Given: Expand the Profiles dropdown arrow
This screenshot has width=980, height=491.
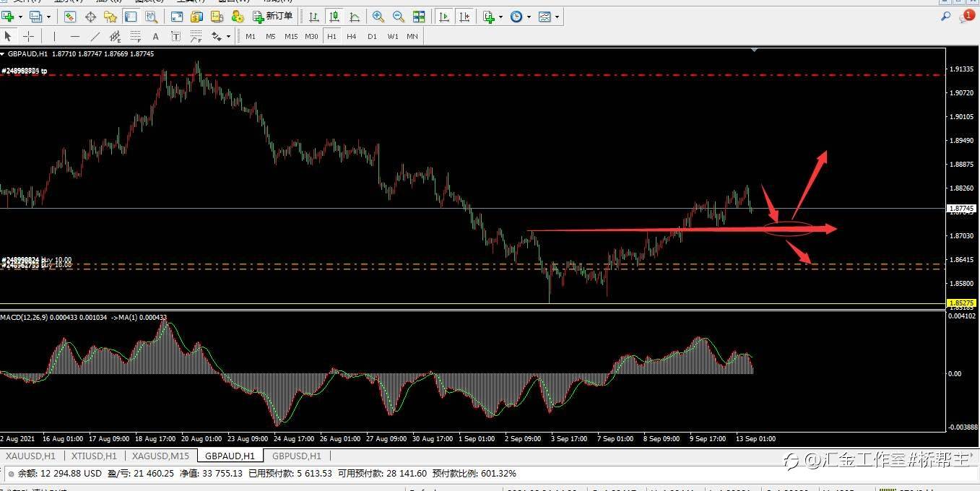Looking at the screenshot, I should 48,17.
